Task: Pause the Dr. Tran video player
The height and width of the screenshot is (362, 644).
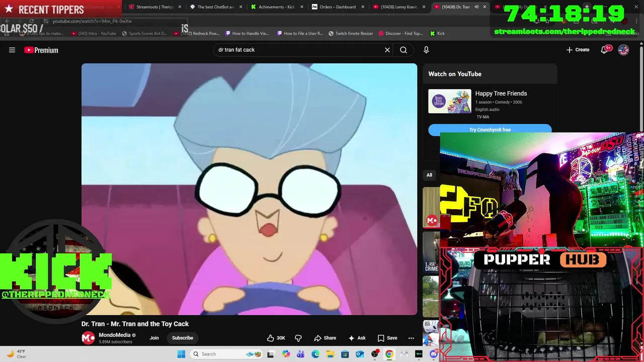Action: tap(249, 189)
